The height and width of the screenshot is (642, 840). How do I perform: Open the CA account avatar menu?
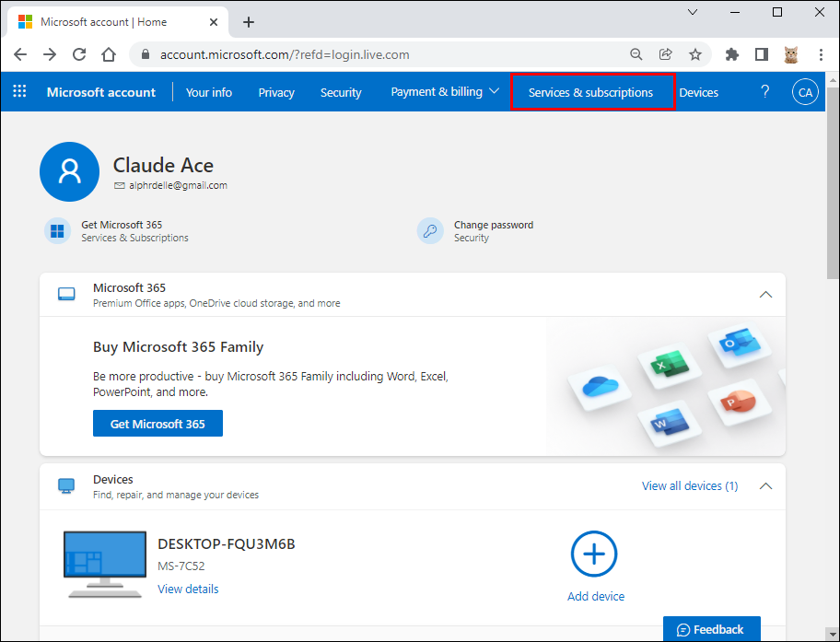click(x=805, y=92)
